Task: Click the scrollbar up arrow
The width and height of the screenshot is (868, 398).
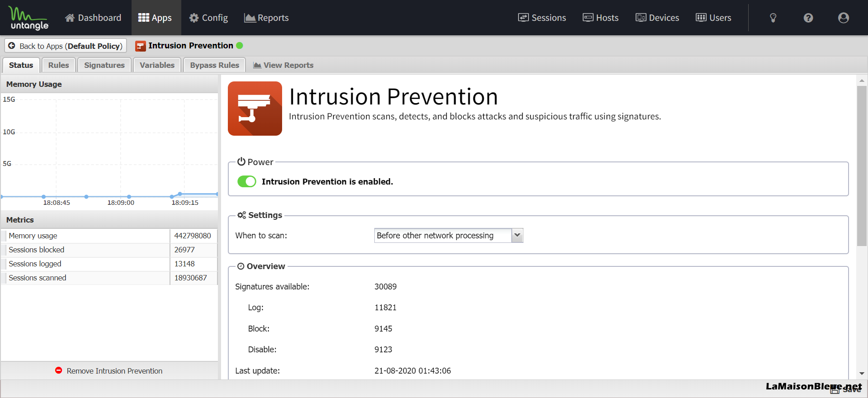Action: (862, 81)
